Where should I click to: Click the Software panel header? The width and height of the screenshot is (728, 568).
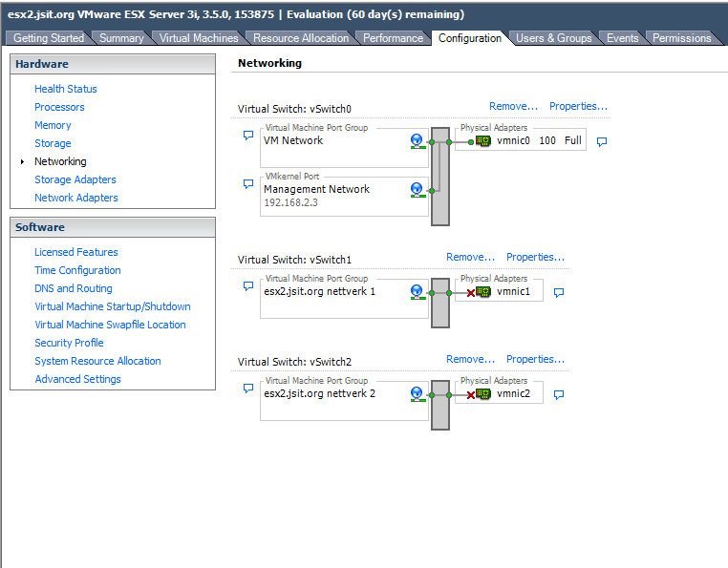coord(113,227)
